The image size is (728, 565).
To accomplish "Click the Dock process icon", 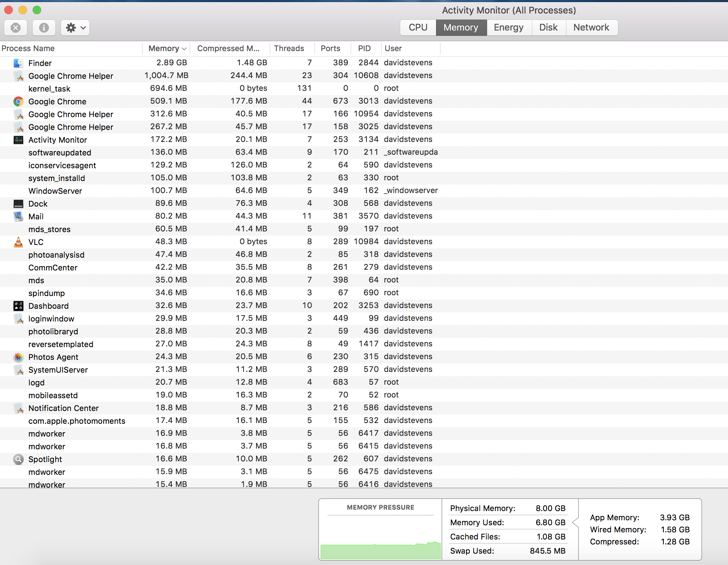I will 18,204.
